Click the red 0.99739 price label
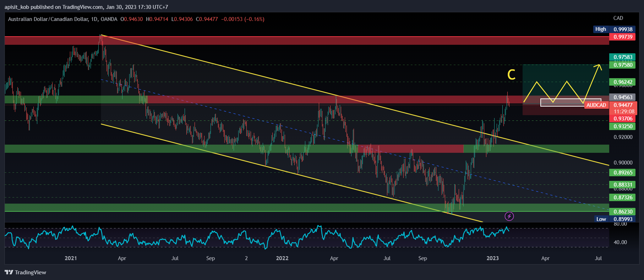Viewport: 644px width, 280px height. [x=623, y=37]
